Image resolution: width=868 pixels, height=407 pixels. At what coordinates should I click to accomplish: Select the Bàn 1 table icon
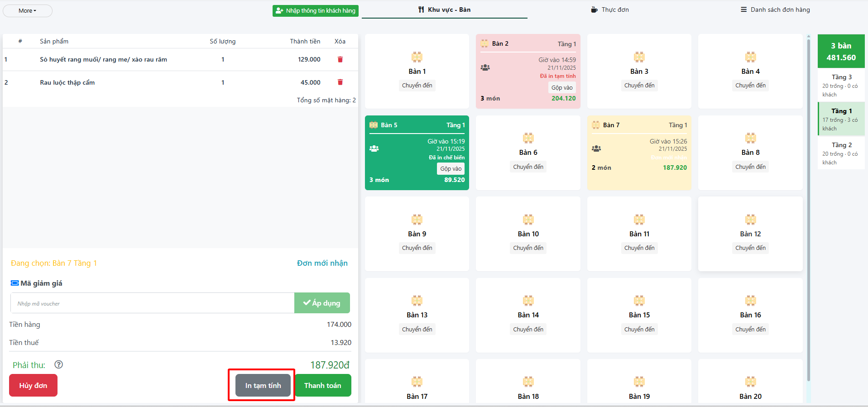coord(417,57)
